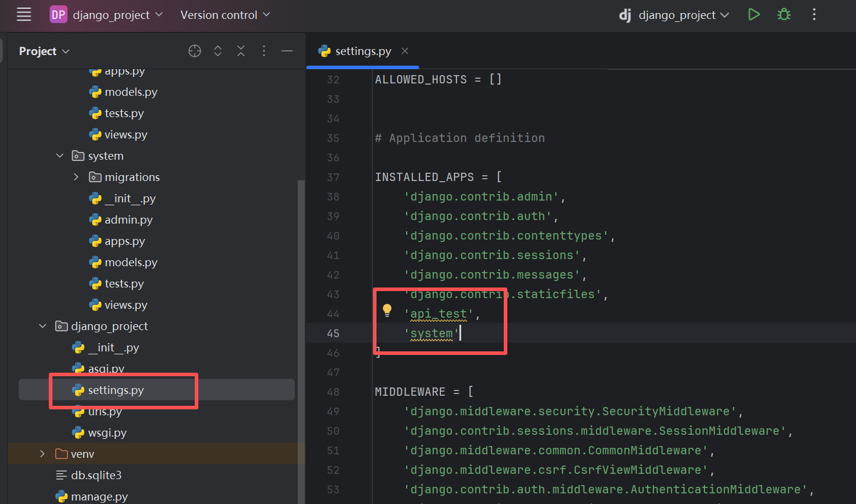Hide the Project tool window
Image resolution: width=856 pixels, height=504 pixels.
tap(287, 51)
